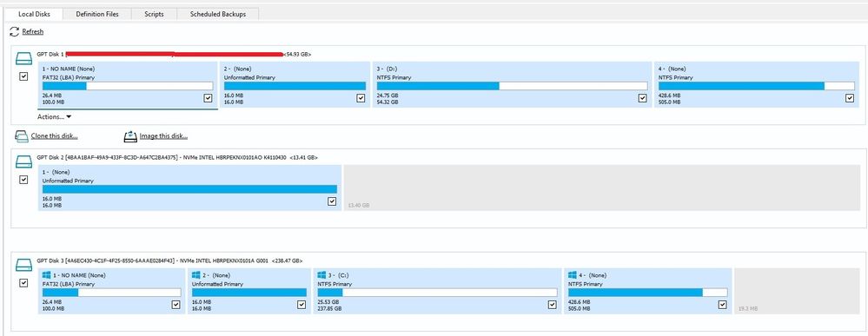This screenshot has height=336, width=868.
Task: Click the Clone this disk icon
Action: click(x=21, y=136)
